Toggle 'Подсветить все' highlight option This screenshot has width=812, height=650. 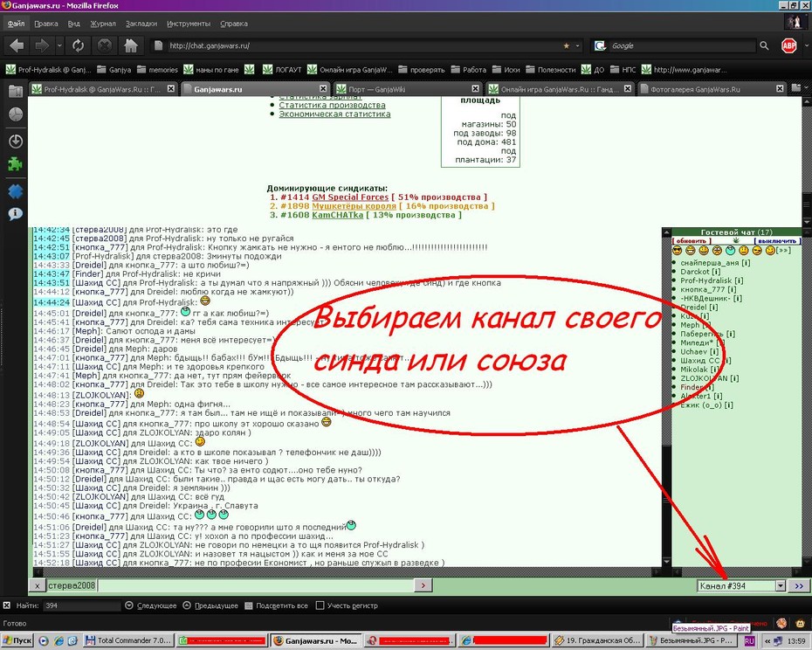tap(277, 605)
